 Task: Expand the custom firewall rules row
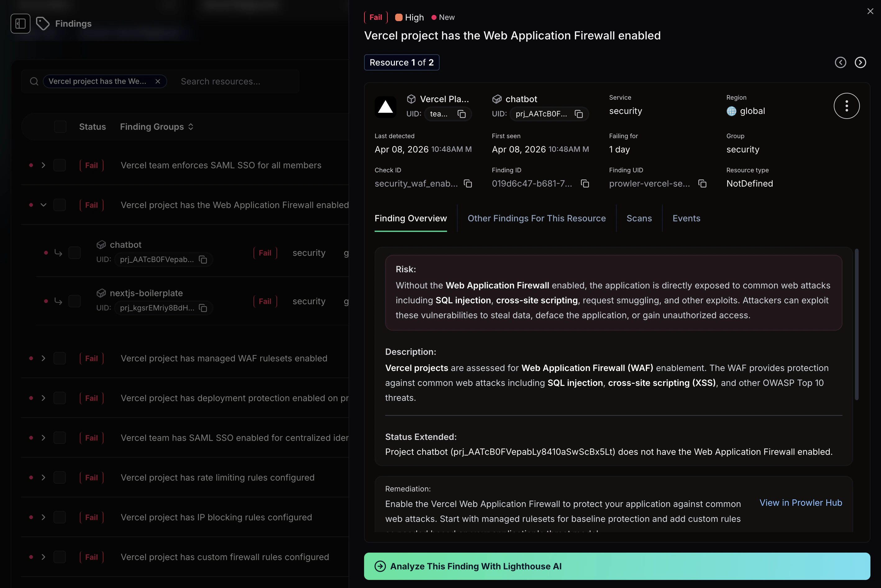coord(43,557)
